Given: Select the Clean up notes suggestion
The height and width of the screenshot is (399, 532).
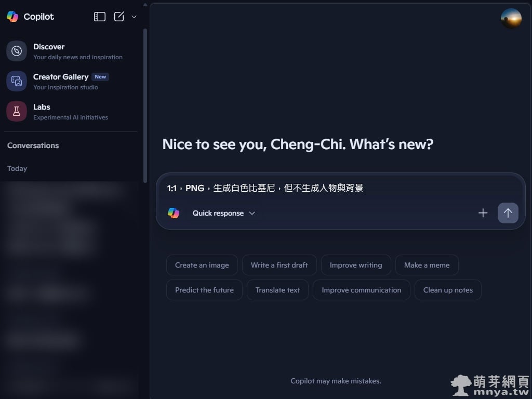Looking at the screenshot, I should [448, 290].
